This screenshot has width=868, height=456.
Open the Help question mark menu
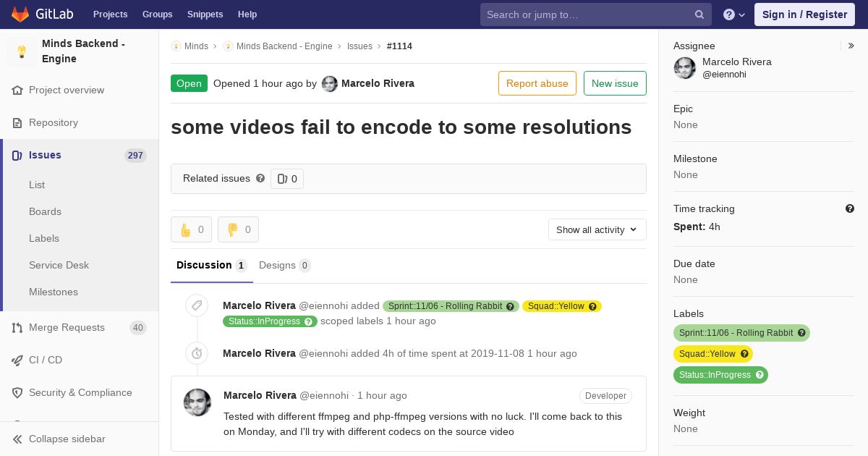point(734,14)
